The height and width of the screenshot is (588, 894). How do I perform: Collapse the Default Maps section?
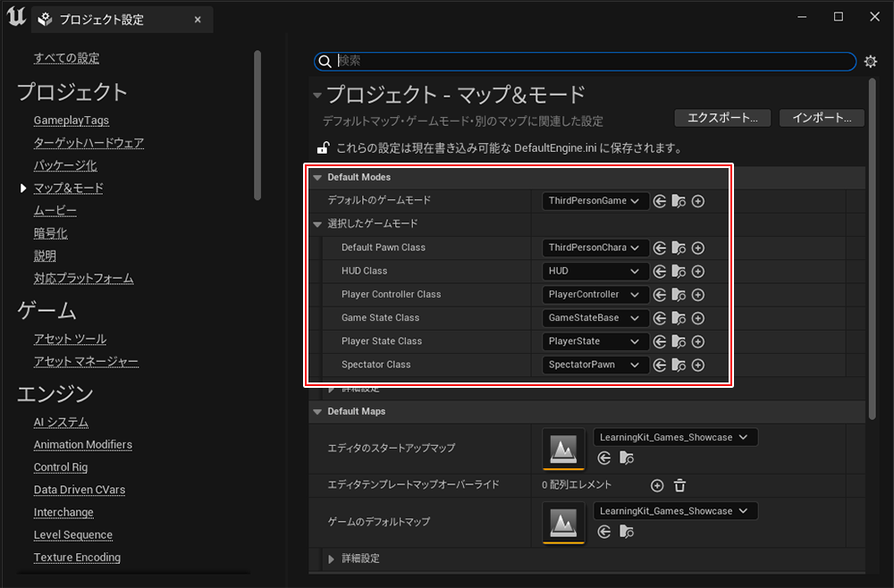[x=317, y=412]
